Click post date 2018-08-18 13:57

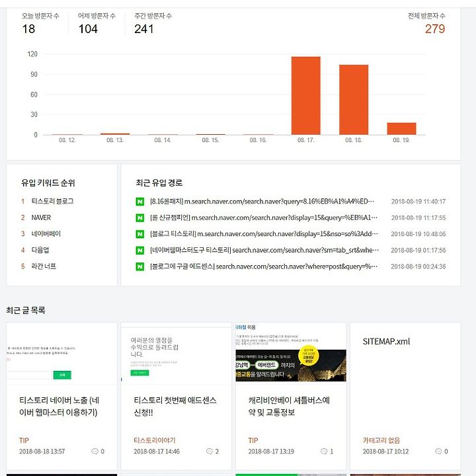point(42,452)
